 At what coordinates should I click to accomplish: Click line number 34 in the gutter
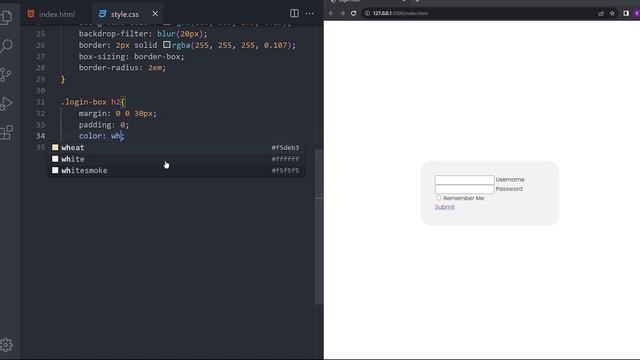pos(40,136)
